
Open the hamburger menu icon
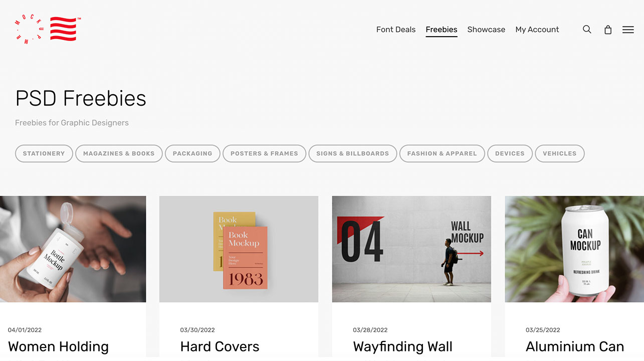[x=628, y=30]
